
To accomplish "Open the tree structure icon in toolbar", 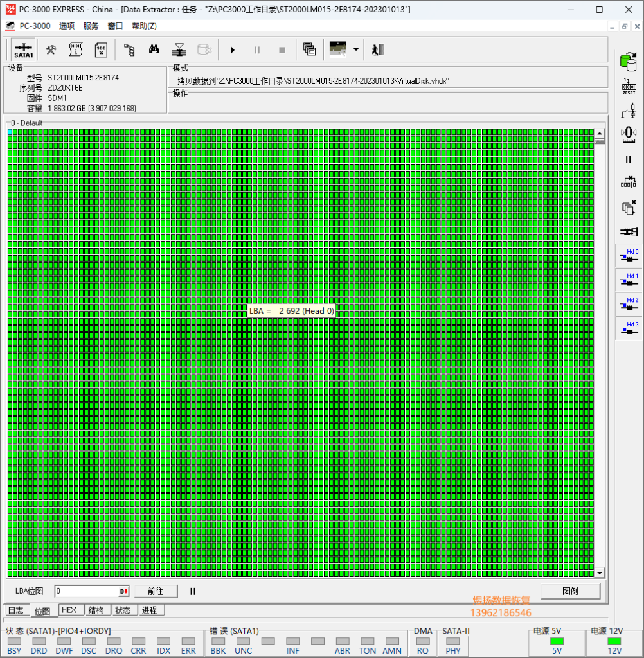I will coord(129,50).
